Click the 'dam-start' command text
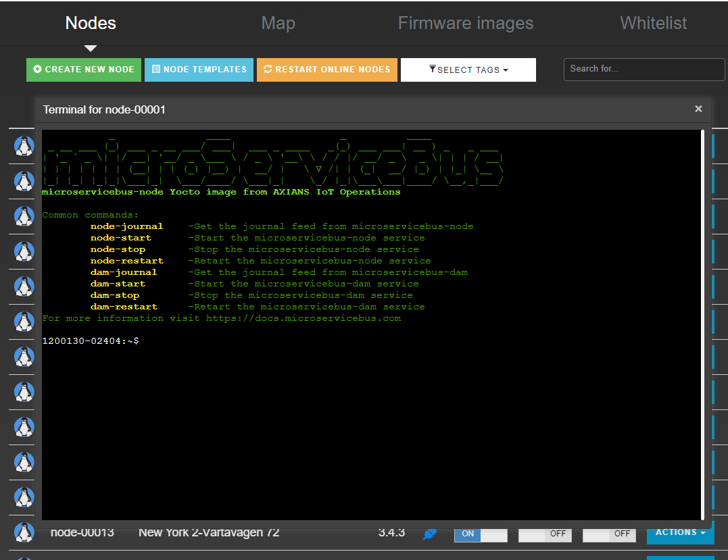 click(118, 284)
